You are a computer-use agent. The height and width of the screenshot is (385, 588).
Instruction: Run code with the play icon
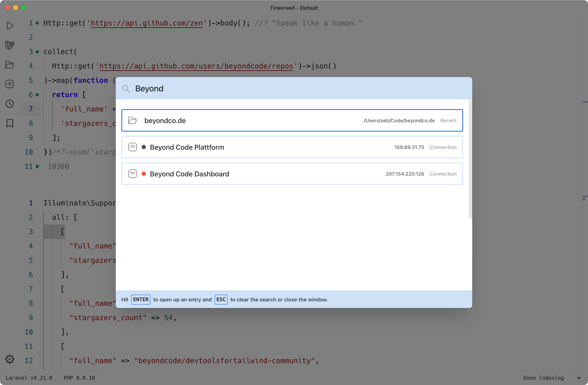tap(10, 25)
